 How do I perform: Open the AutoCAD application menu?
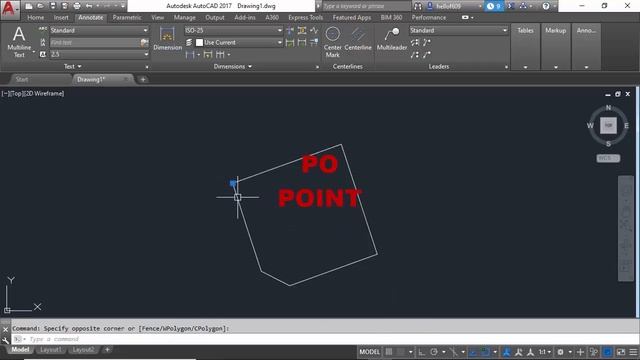coord(9,9)
